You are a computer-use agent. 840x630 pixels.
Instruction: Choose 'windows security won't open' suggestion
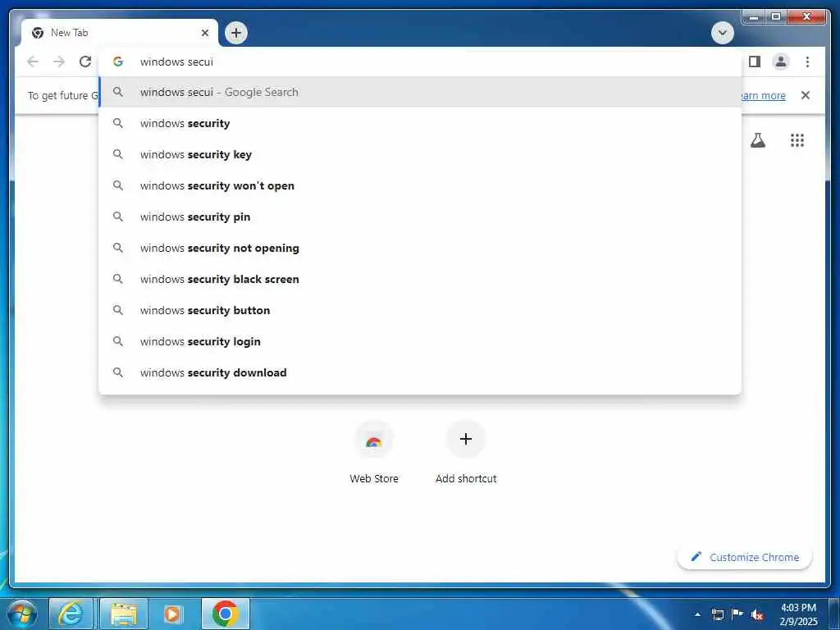pyautogui.click(x=420, y=185)
